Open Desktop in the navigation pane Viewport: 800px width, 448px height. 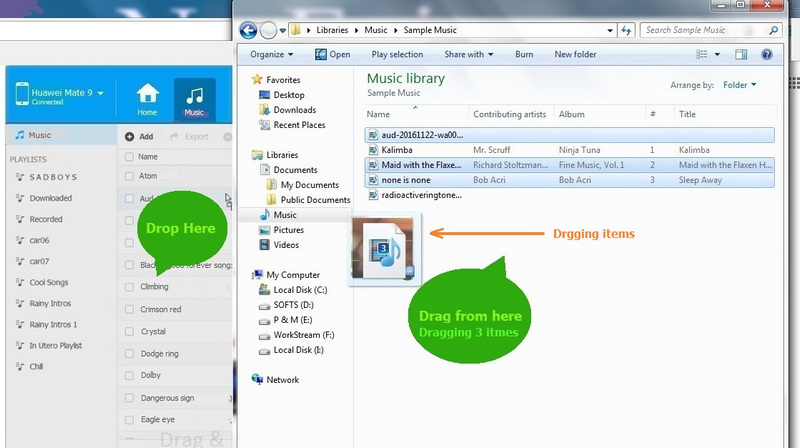point(288,95)
